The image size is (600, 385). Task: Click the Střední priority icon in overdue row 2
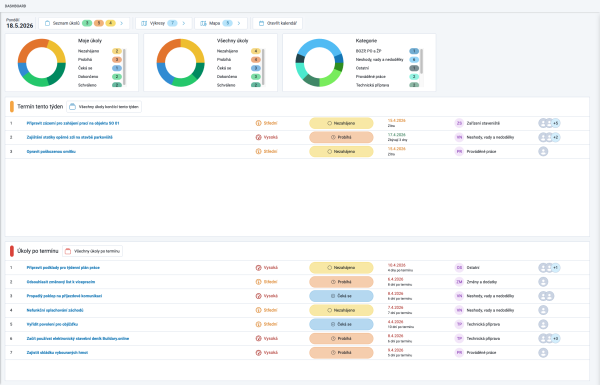(x=258, y=282)
